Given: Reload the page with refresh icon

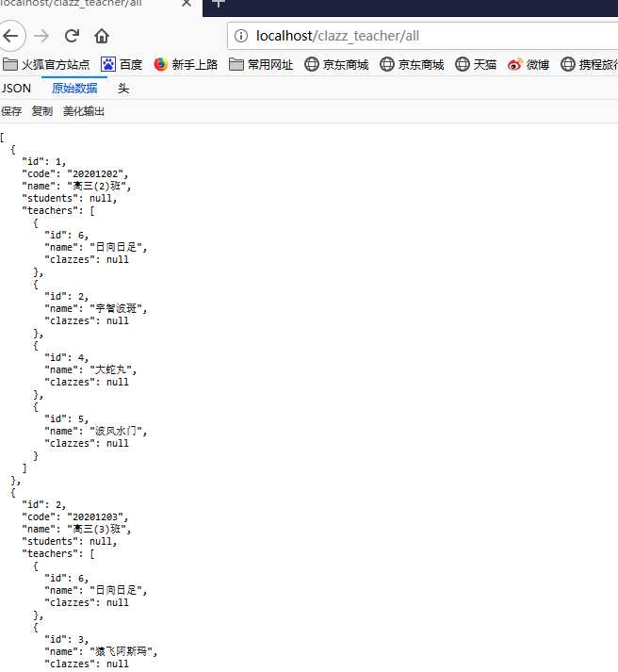Looking at the screenshot, I should click(x=72, y=36).
